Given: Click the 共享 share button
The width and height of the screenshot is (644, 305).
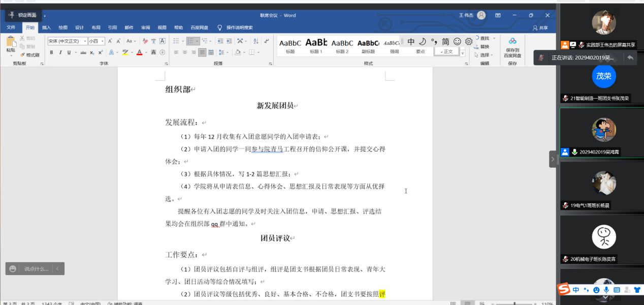Looking at the screenshot, I should pos(540,28).
